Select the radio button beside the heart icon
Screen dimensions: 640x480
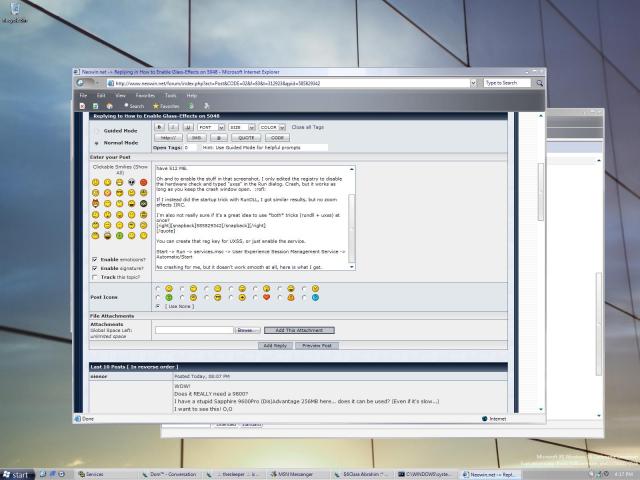256,298
